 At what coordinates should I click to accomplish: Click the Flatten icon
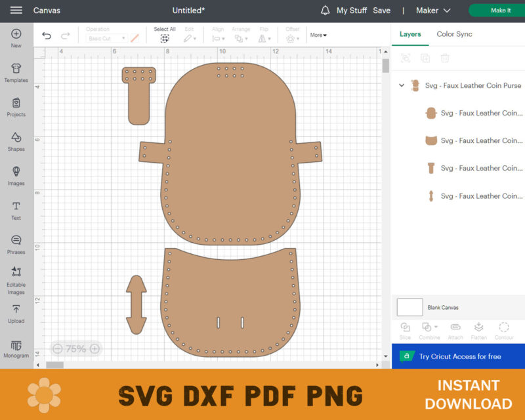click(478, 328)
